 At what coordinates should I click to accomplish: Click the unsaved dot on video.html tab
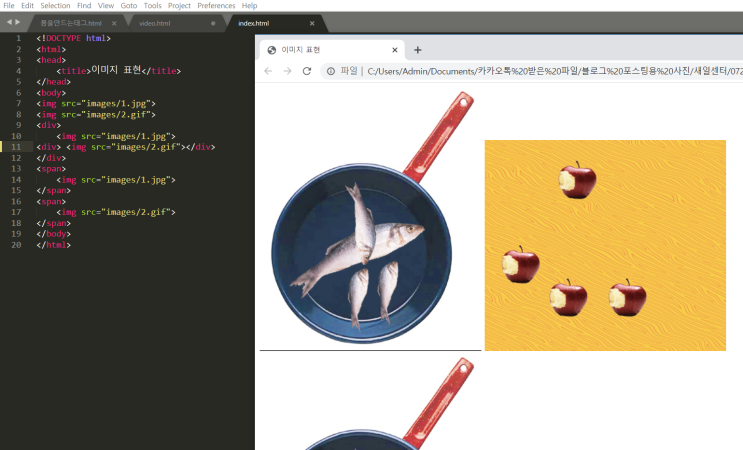pos(213,23)
